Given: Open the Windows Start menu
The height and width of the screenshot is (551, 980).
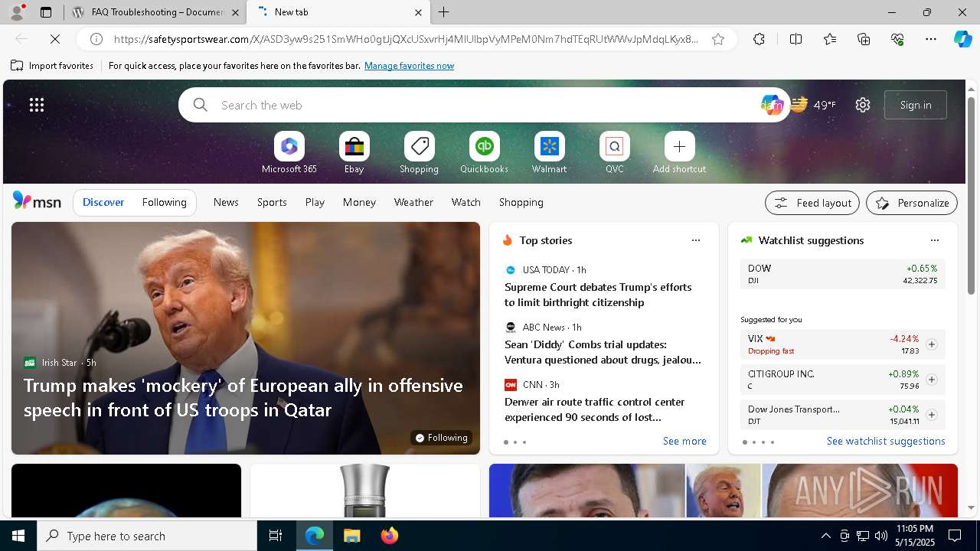Looking at the screenshot, I should point(18,536).
